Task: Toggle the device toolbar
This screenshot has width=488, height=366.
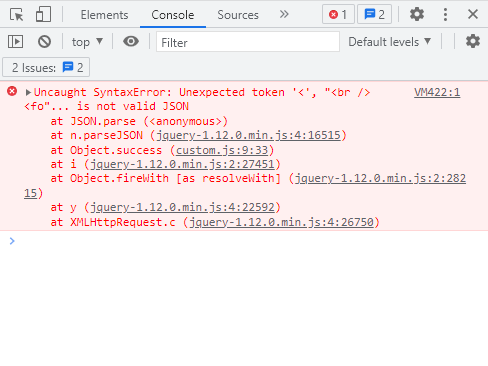Action: (43, 15)
